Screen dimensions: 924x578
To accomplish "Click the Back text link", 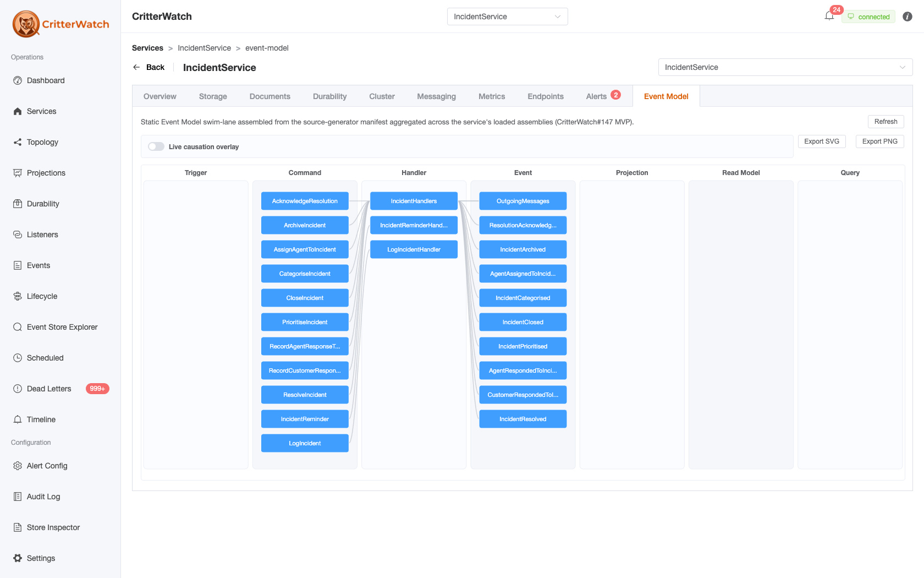I will 155,67.
